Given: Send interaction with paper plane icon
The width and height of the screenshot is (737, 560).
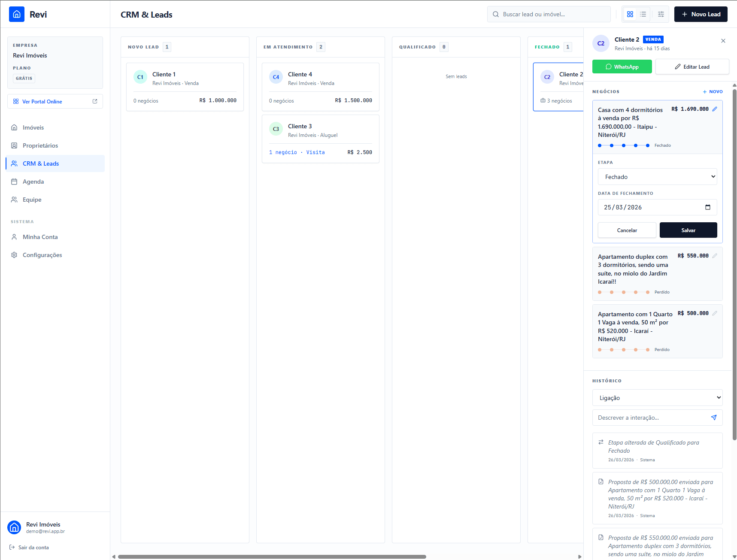Looking at the screenshot, I should pos(714,418).
